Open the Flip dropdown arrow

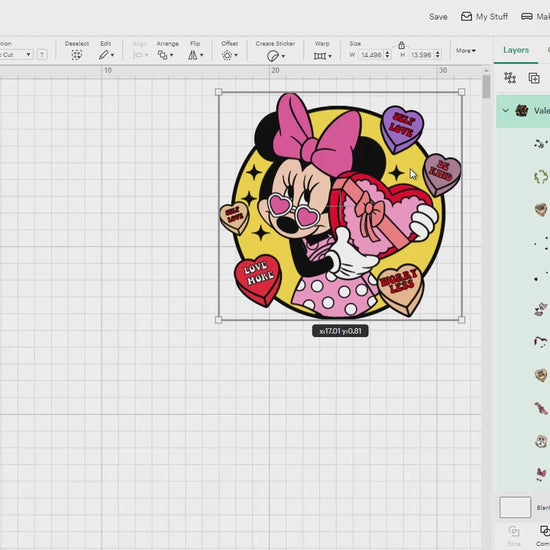201,55
